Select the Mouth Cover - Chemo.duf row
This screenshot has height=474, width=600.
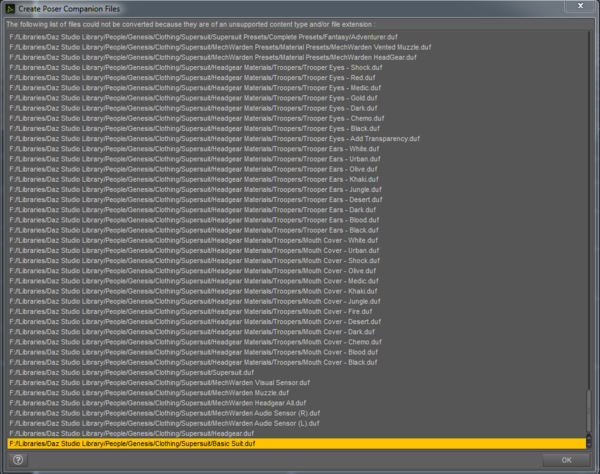coord(297,342)
